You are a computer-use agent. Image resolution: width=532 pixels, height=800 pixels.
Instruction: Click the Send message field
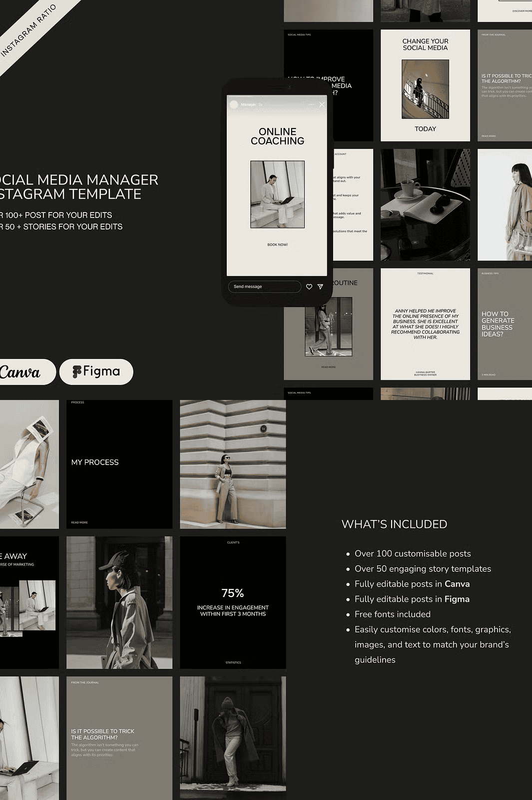tap(265, 286)
